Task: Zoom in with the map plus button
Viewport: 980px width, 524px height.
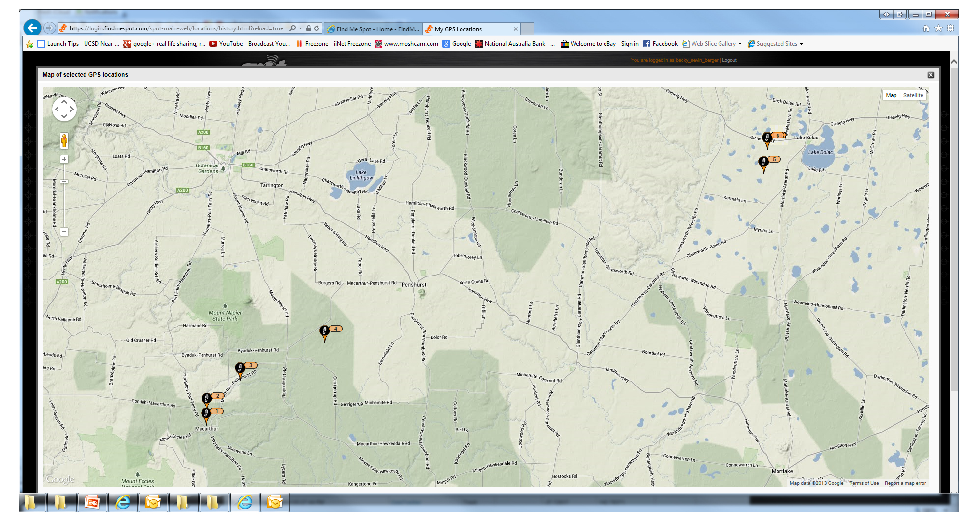Action: click(64, 159)
